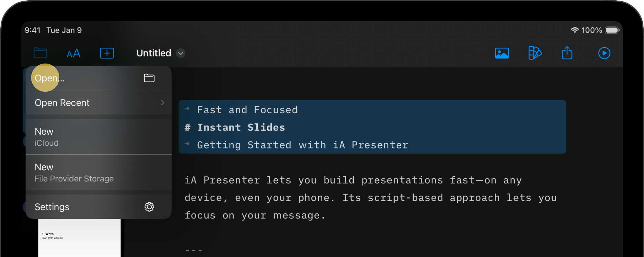Screen dimensions: 644x257
Task: Expand Open Recent submenu chevron
Action: click(163, 103)
